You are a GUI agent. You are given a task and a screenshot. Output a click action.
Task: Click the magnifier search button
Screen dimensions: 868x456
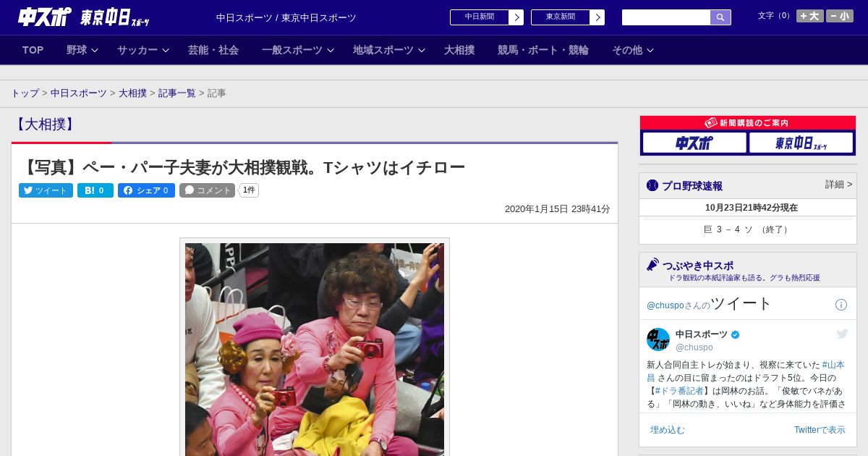(x=720, y=17)
